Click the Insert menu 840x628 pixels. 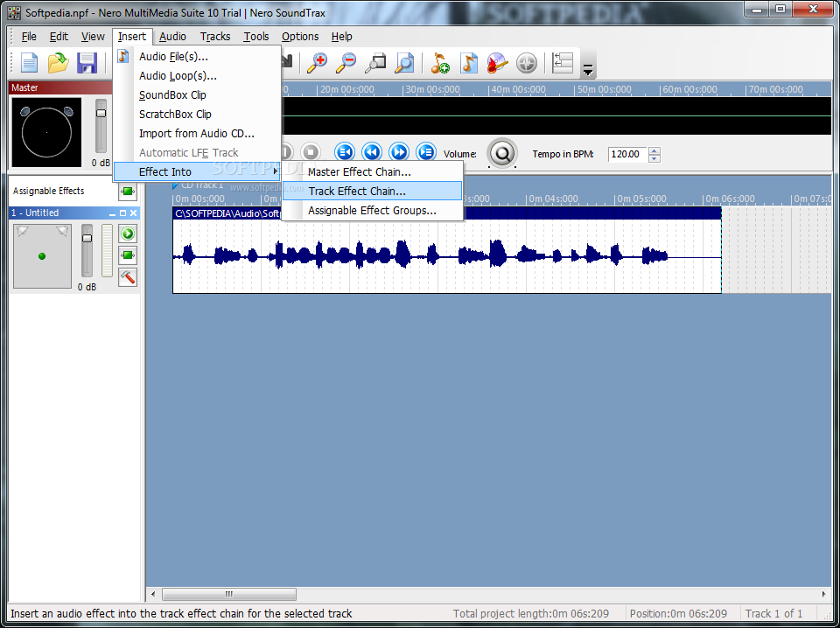pyautogui.click(x=132, y=37)
